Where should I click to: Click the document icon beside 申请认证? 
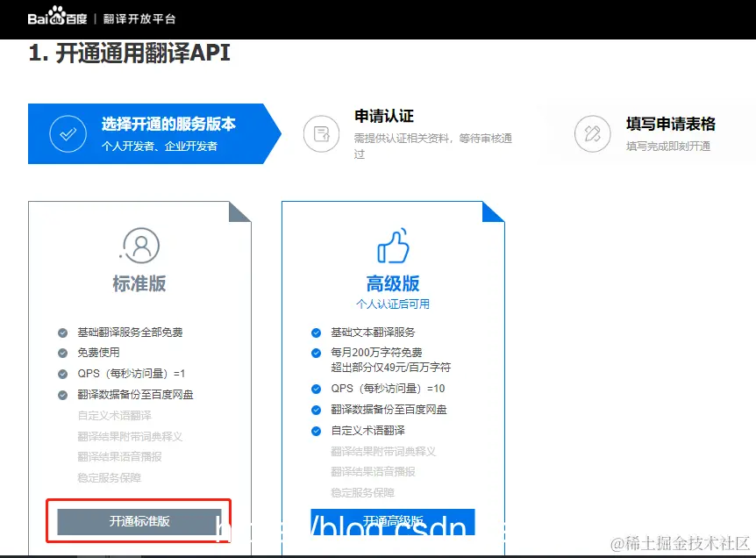pyautogui.click(x=320, y=133)
